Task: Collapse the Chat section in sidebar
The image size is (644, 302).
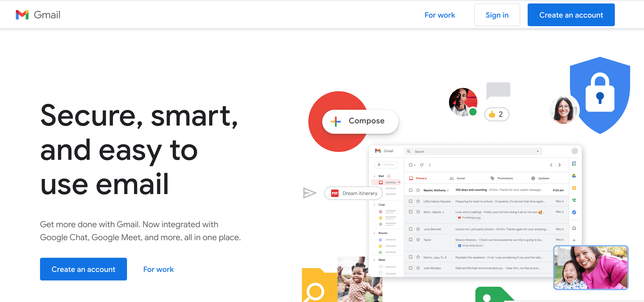Action: click(374, 205)
